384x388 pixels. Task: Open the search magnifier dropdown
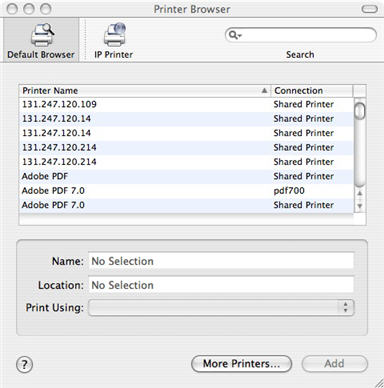[x=235, y=35]
